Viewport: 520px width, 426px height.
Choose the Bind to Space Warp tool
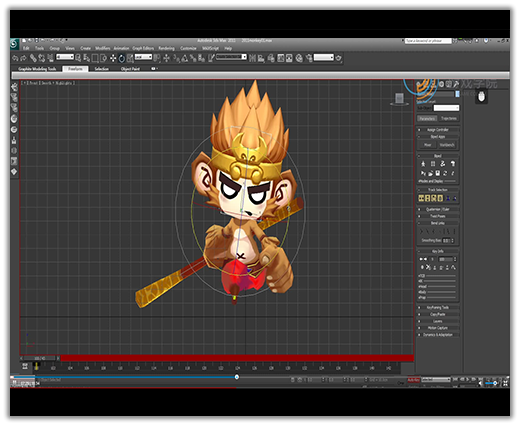pos(50,58)
